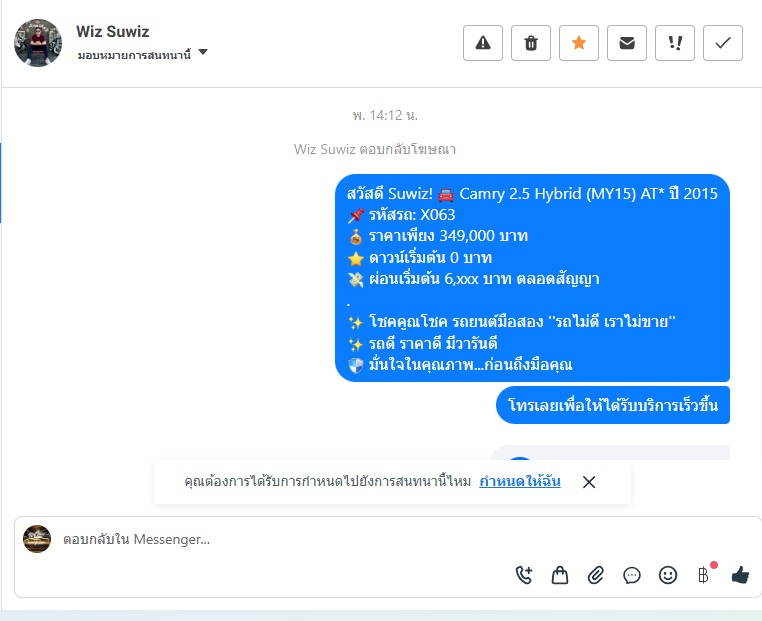Mark conversation as spam with warning icon
The width and height of the screenshot is (762, 621).
tap(483, 43)
